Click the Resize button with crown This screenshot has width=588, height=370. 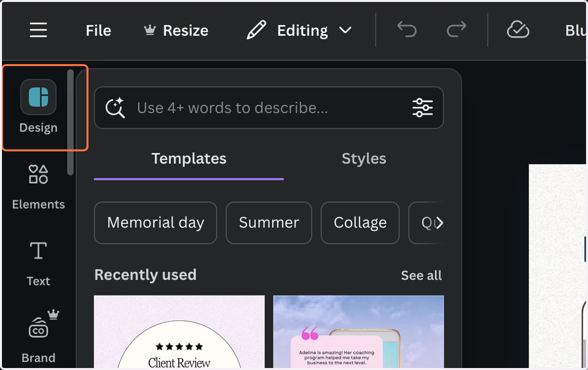coord(176,30)
